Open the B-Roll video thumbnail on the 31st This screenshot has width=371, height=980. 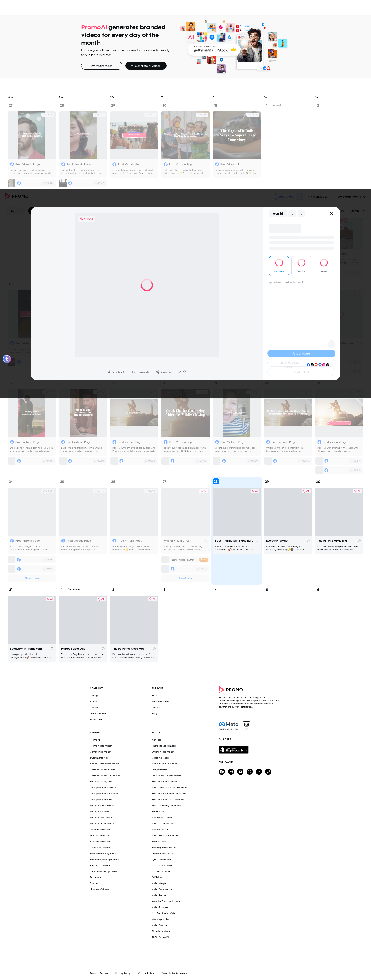[237, 135]
